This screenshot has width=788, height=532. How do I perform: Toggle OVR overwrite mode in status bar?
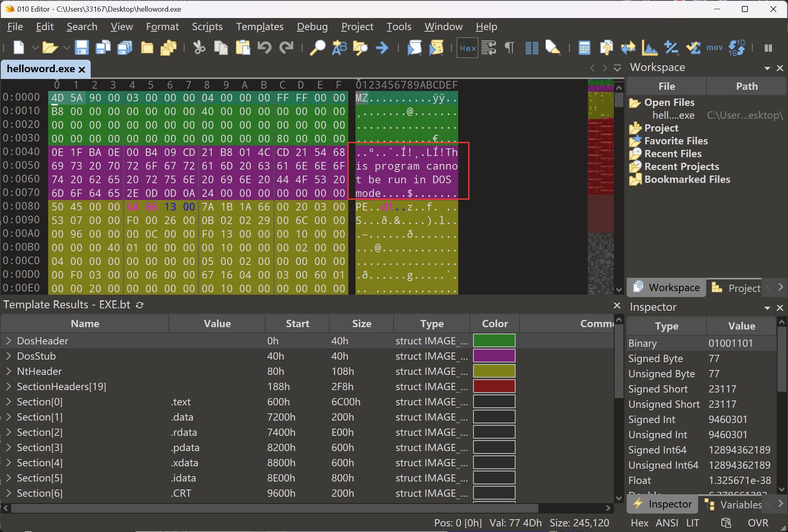click(758, 523)
